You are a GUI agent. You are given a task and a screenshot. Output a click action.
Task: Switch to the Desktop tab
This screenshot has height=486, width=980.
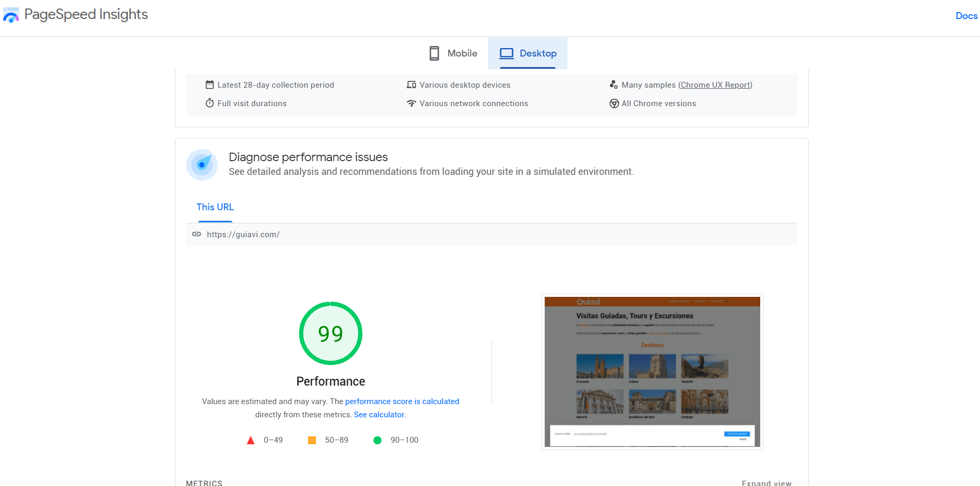click(528, 53)
